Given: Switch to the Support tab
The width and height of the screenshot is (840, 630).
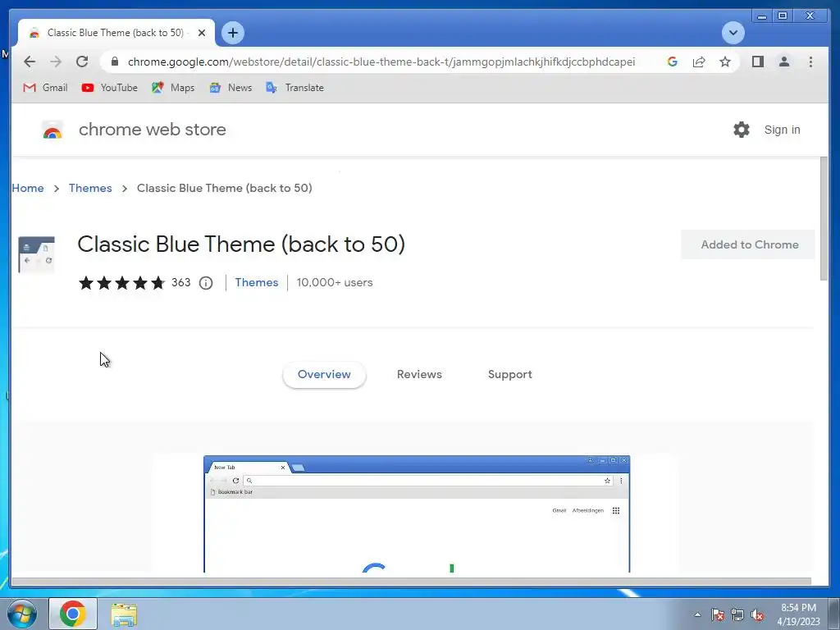Looking at the screenshot, I should click(x=510, y=374).
